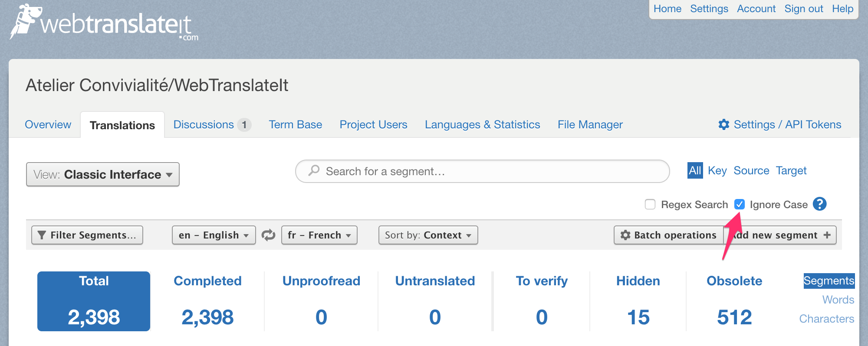Click the WebTranslateIt logo
Screen dimensions: 868x346
(104, 23)
